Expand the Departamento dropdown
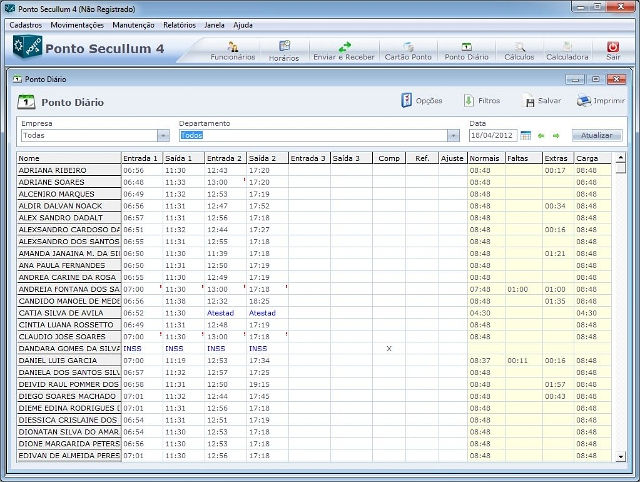The height and width of the screenshot is (482, 640). coord(453,135)
